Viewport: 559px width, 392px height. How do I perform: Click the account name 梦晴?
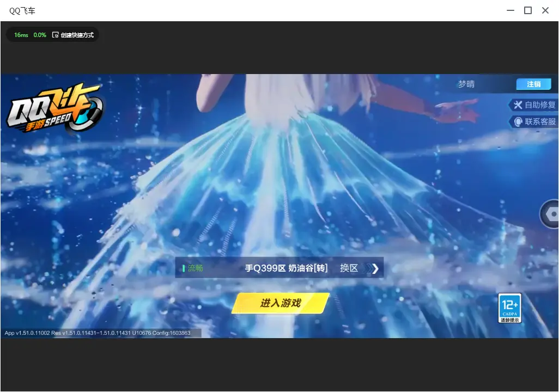pos(466,84)
